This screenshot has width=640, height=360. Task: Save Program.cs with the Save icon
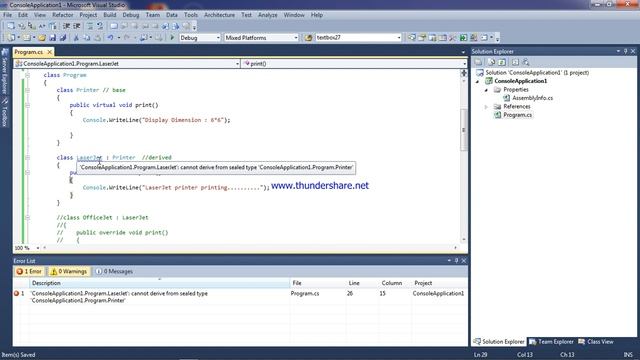pyautogui.click(x=52, y=38)
